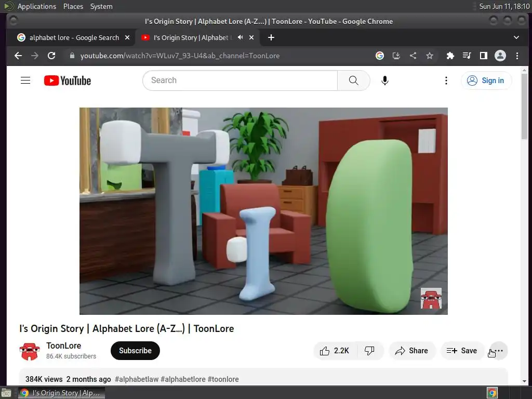Click the 86.4K subscribers text
Viewport: 532px width, 399px height.
coord(71,356)
